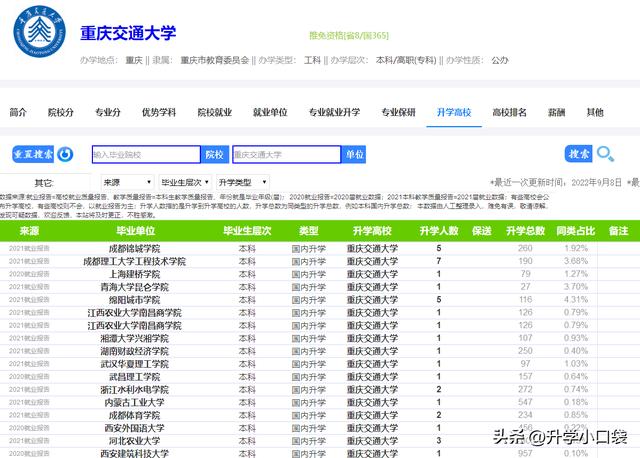The width and height of the screenshot is (640, 458).
Task: Click the 上海建桥学院 cell
Action: (x=134, y=274)
